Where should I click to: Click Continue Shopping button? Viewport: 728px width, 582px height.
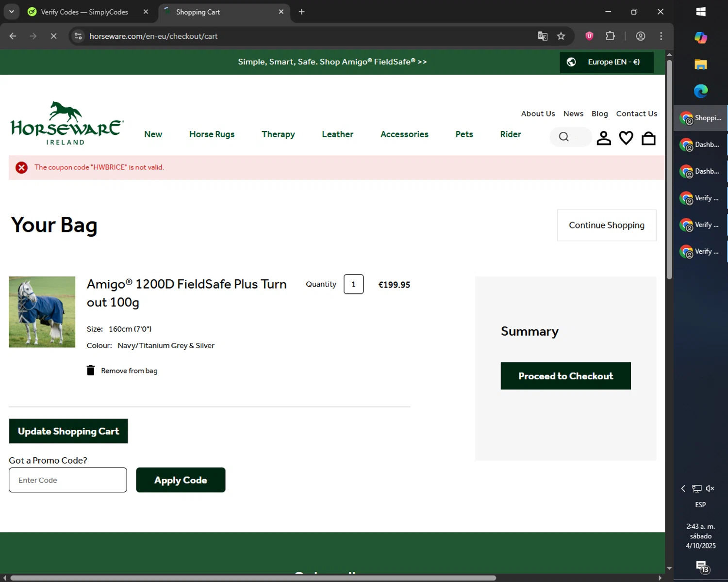pos(607,225)
